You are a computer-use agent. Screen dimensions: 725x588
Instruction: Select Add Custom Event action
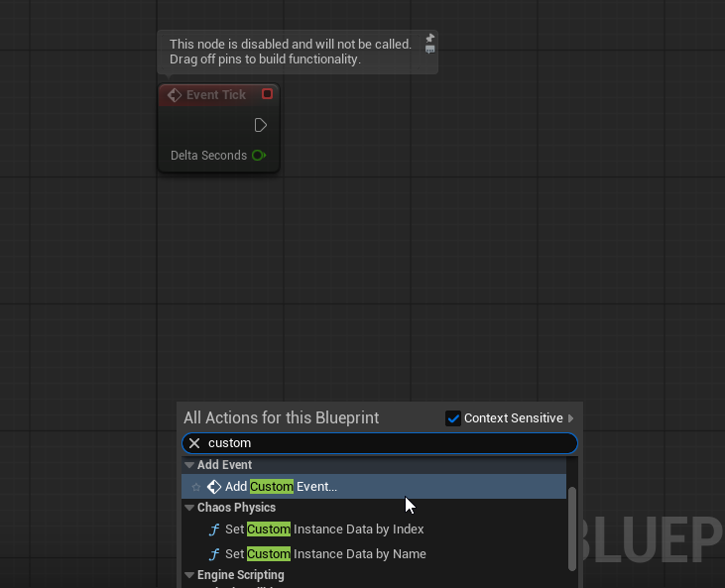pos(374,486)
